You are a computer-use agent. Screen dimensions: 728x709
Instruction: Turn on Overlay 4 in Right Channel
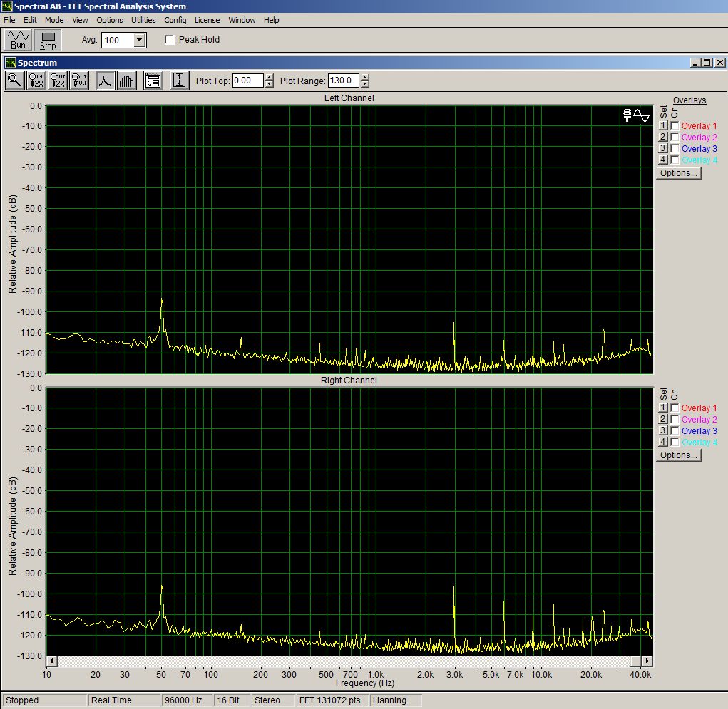click(675, 443)
